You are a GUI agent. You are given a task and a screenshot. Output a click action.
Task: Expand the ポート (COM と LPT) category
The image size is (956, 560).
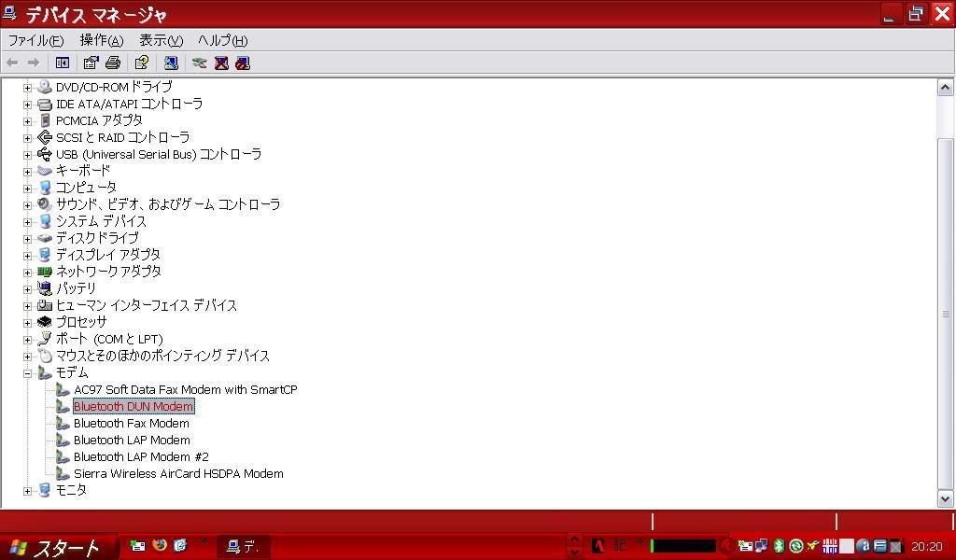tap(28, 340)
